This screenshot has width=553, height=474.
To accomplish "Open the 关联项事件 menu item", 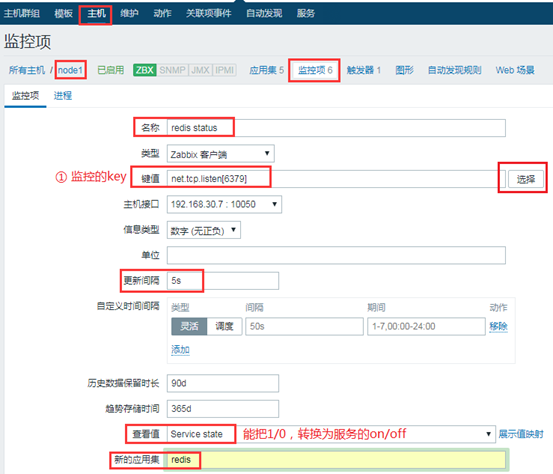I will point(208,13).
